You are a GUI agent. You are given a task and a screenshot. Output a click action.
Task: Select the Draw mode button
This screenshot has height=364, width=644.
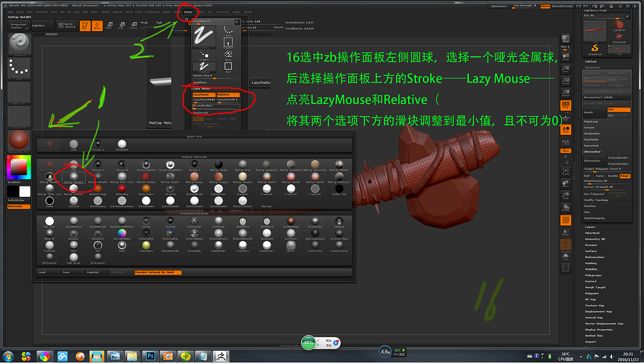(x=97, y=26)
